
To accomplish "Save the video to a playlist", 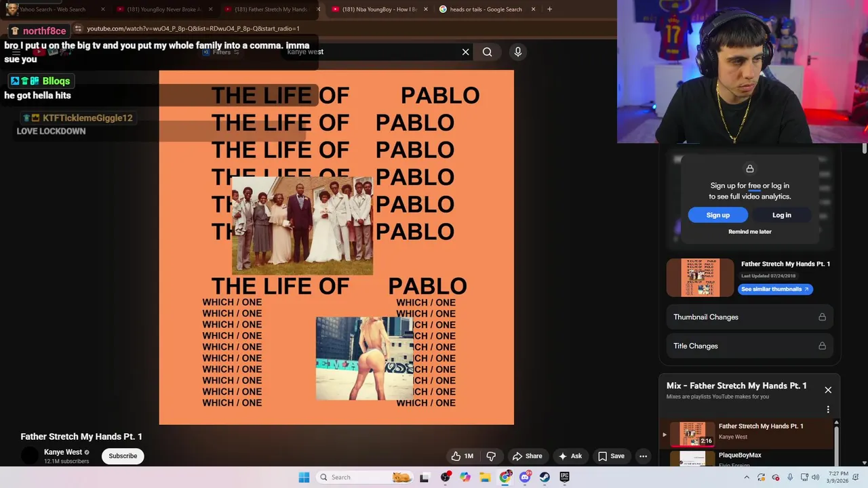I will [x=611, y=456].
